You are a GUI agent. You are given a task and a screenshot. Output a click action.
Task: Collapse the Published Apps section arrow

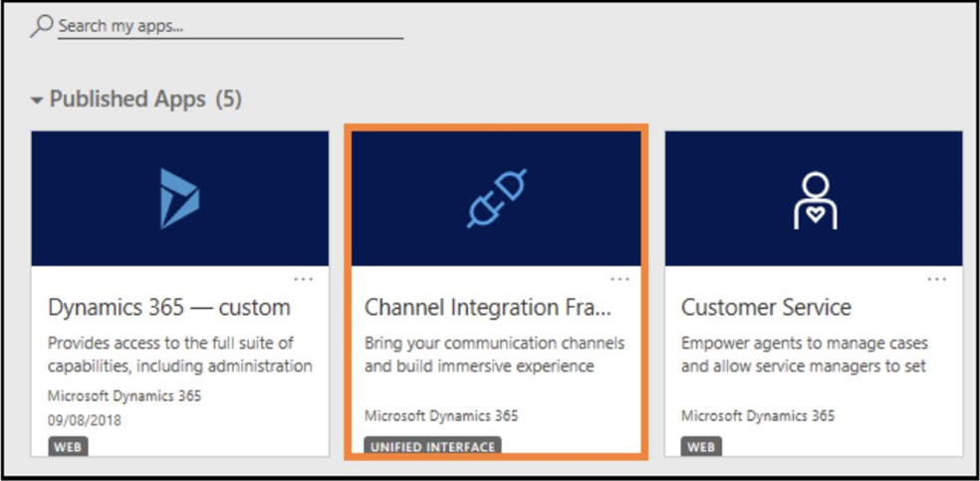coord(38,100)
